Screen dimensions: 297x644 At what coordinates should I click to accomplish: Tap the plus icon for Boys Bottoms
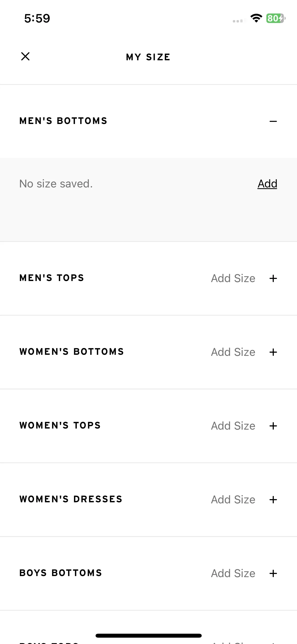click(x=273, y=573)
